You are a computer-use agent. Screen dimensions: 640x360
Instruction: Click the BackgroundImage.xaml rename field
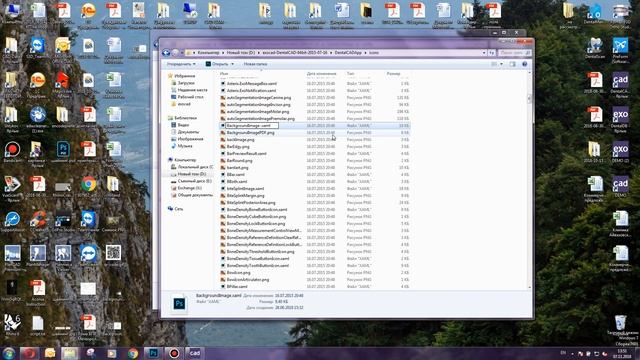(252, 126)
